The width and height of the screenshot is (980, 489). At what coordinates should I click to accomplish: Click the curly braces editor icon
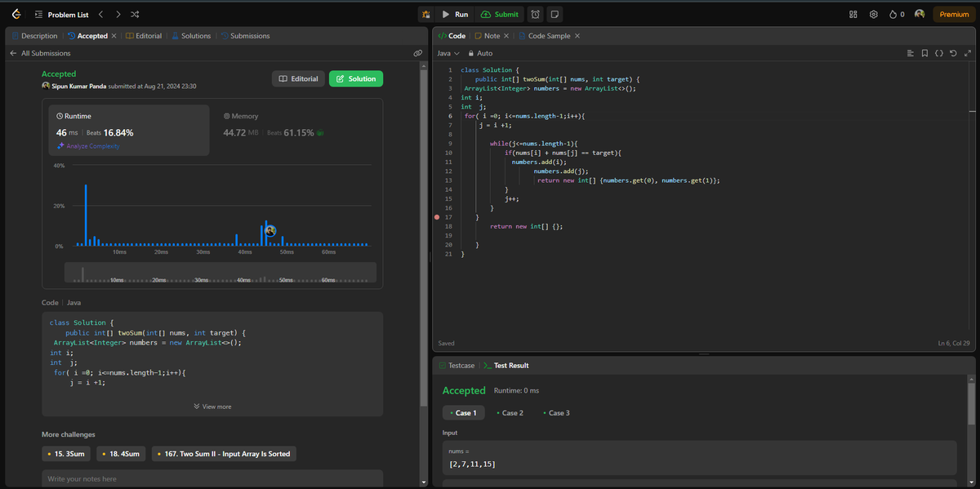pyautogui.click(x=938, y=53)
